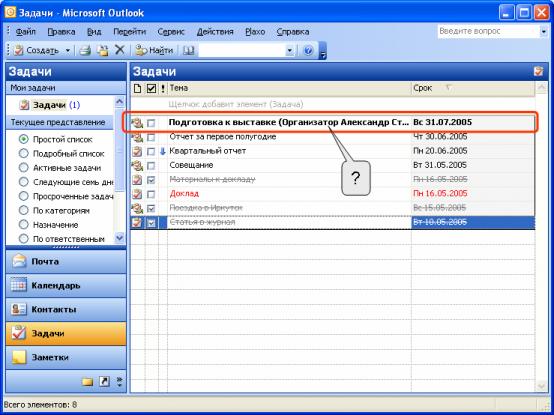The height and width of the screenshot is (415, 554).
Task: Open the contact search box dropdown
Action: click(x=290, y=51)
